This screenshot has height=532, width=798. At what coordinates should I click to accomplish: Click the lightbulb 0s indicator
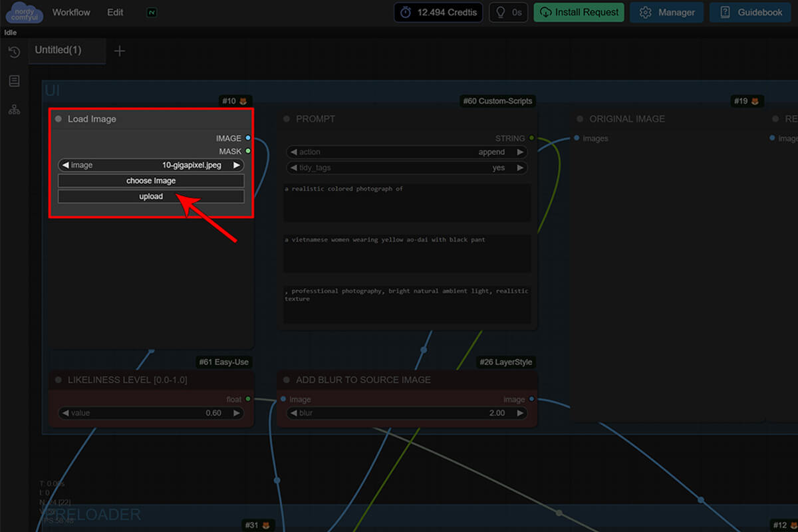click(x=509, y=13)
